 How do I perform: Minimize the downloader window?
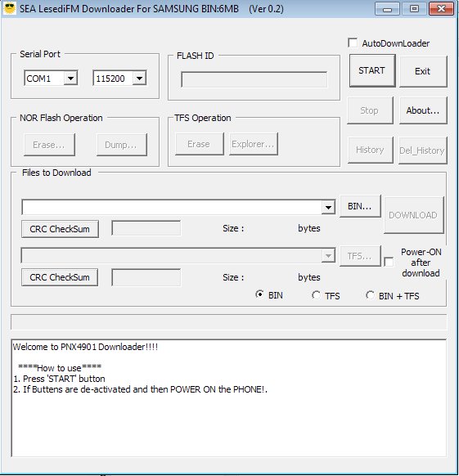coord(387,8)
